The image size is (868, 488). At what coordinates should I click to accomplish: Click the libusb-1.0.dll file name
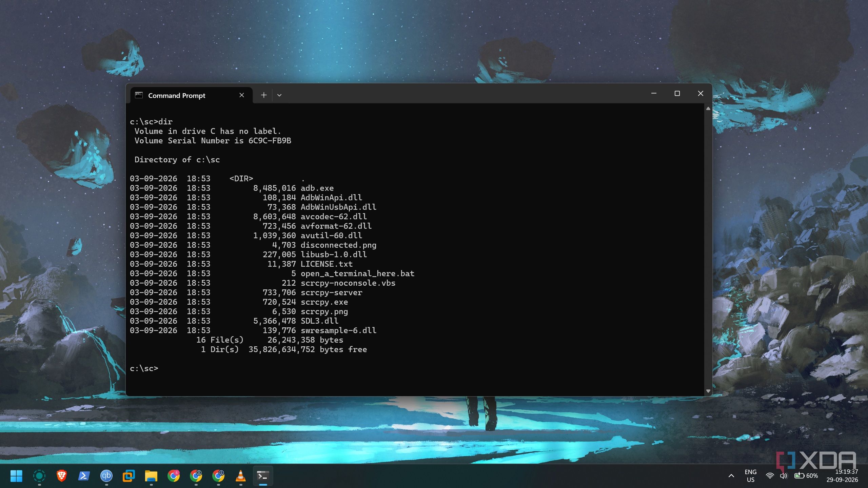click(x=334, y=255)
